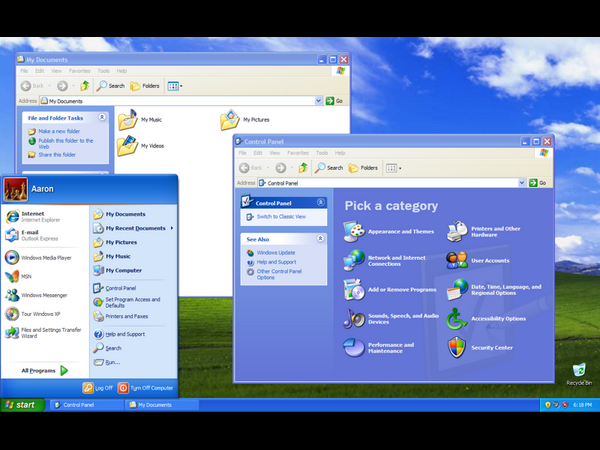The width and height of the screenshot is (600, 450).
Task: Open Sounds, Speech, and Audio Devices icon
Action: (x=354, y=318)
